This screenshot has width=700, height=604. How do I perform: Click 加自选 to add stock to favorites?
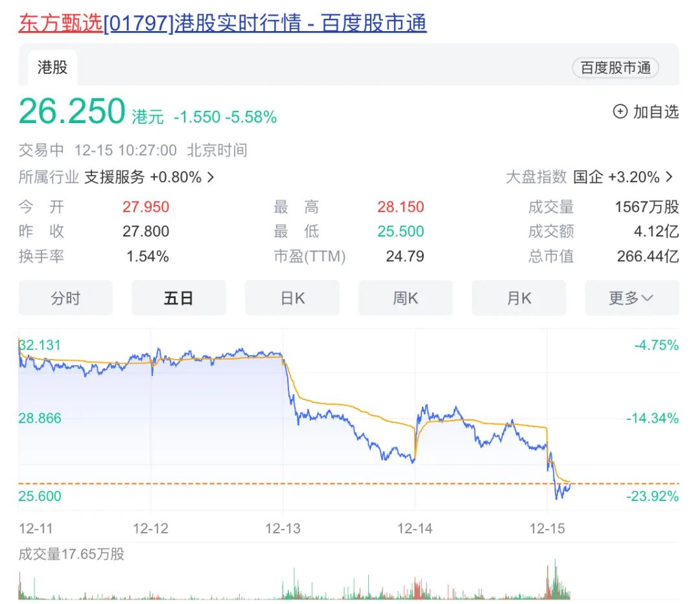click(x=656, y=111)
